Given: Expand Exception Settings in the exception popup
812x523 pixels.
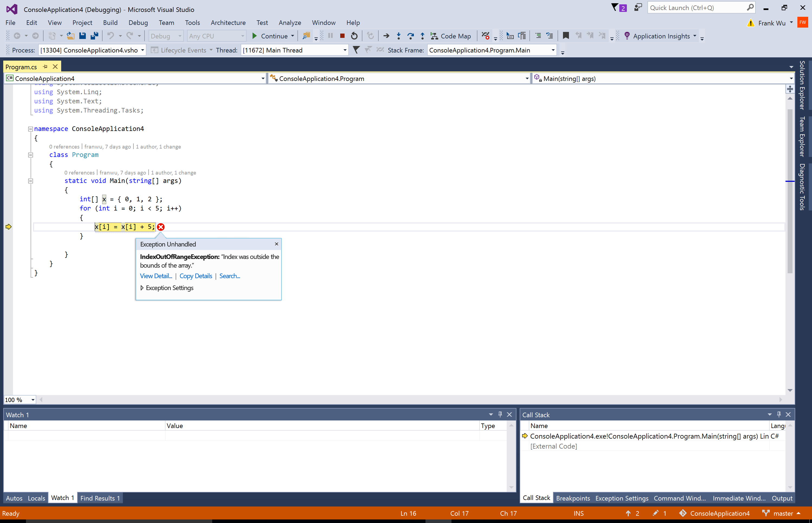Looking at the screenshot, I should pyautogui.click(x=142, y=288).
